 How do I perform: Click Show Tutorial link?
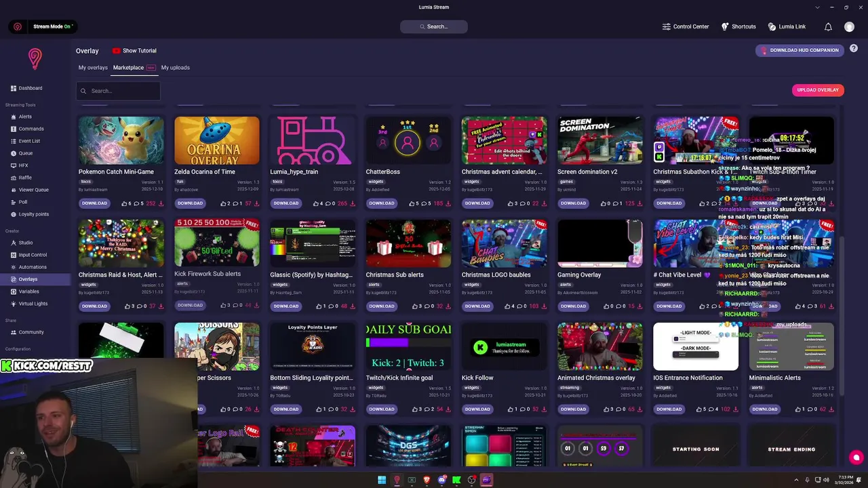click(x=134, y=51)
